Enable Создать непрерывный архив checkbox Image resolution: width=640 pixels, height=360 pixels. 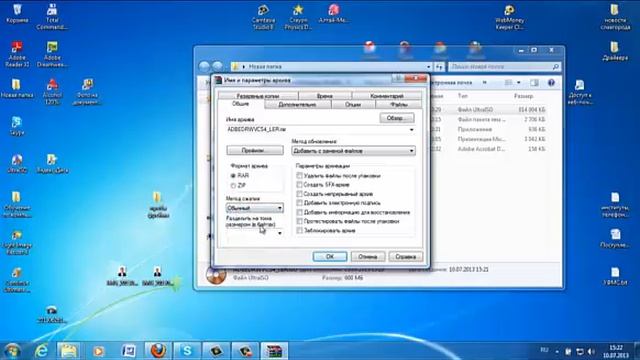[x=299, y=194]
